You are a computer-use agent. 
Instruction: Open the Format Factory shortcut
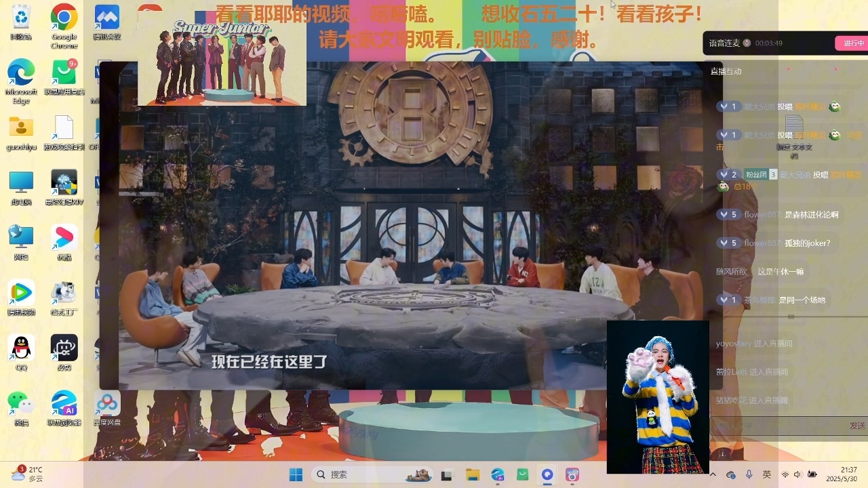click(x=64, y=298)
